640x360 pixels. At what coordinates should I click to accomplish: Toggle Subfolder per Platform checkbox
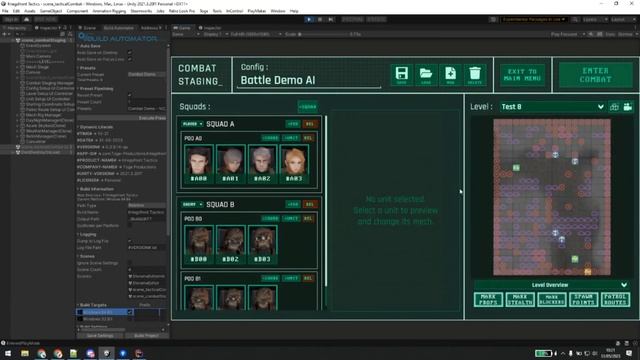point(130,225)
